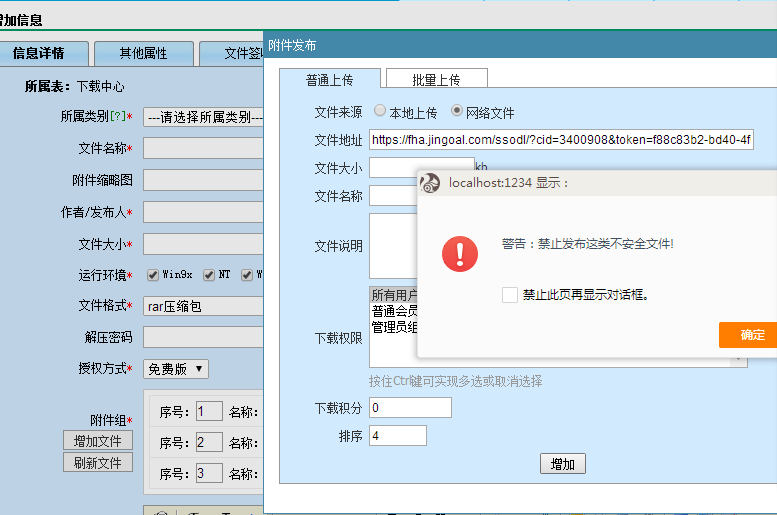Check the 禁止此页再显示对话框 checkbox

[x=510, y=294]
